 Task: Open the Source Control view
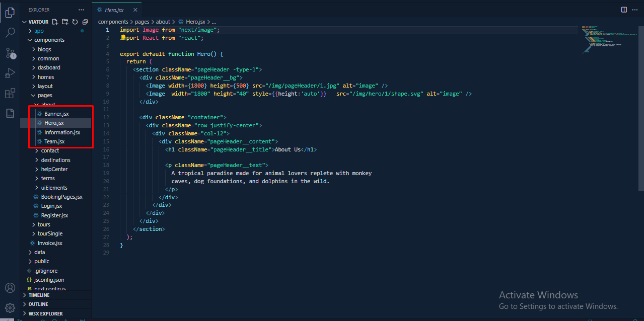click(x=10, y=53)
